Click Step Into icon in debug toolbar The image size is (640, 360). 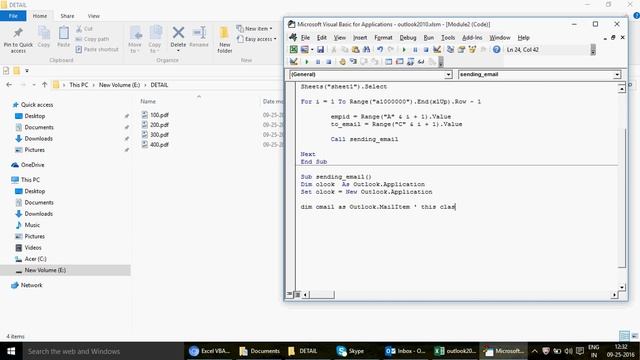(353, 62)
